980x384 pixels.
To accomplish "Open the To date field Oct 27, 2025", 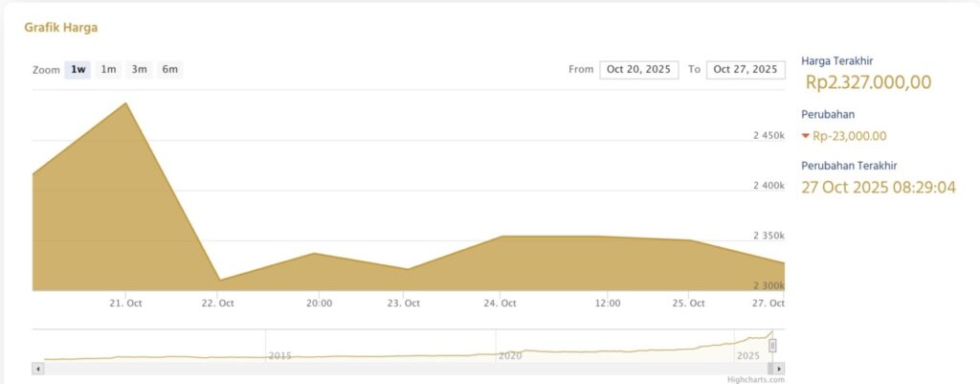I will [x=746, y=70].
